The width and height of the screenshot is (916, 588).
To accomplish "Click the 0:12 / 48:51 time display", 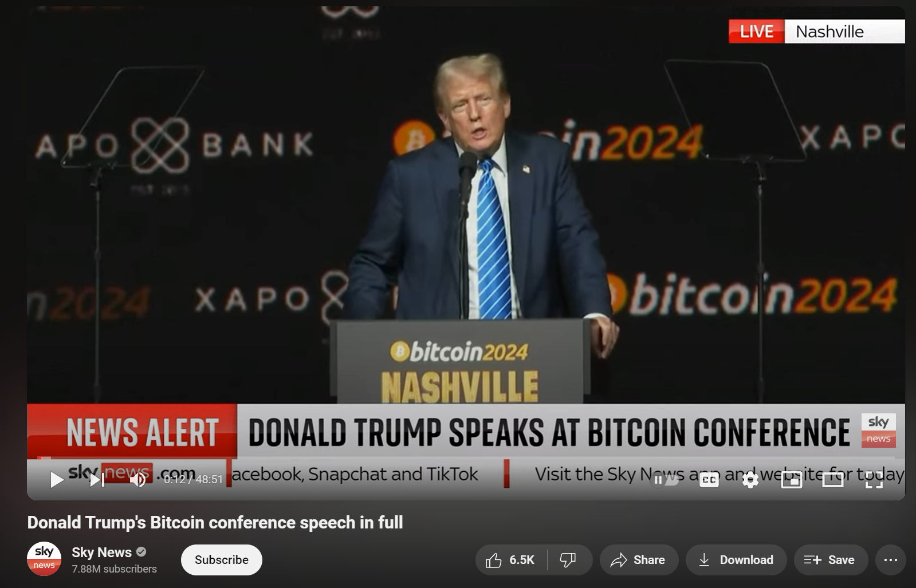I will [x=193, y=480].
